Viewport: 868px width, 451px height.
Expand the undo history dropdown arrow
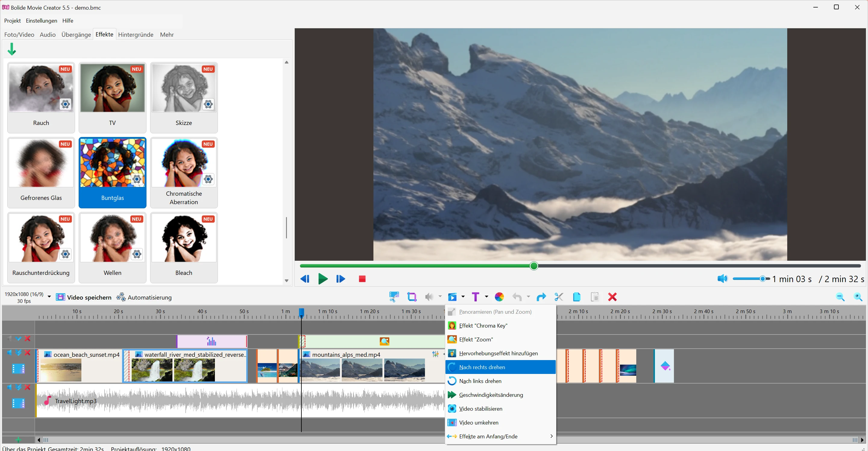point(528,297)
